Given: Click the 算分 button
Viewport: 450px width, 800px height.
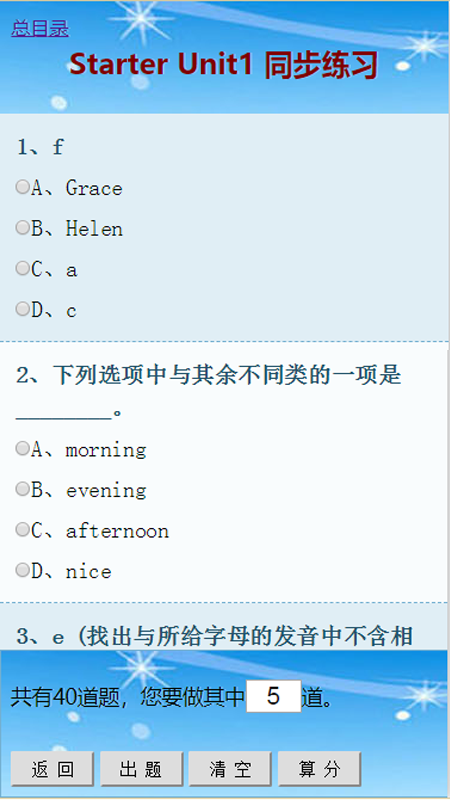Looking at the screenshot, I should coord(319,768).
